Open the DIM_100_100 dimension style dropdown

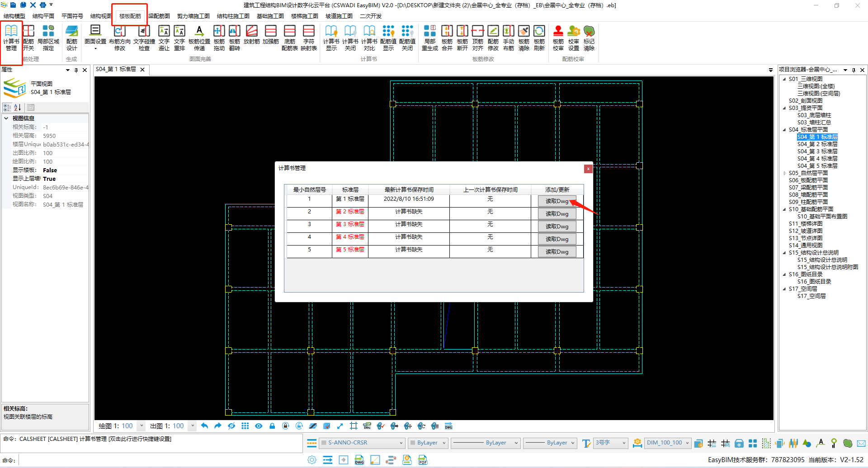(x=667, y=443)
